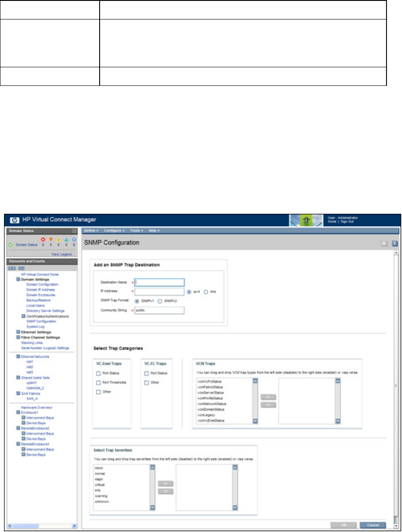This screenshot has width=402, height=532.
Task: Expand the Fibre Channel Settings node
Action: click(18, 337)
